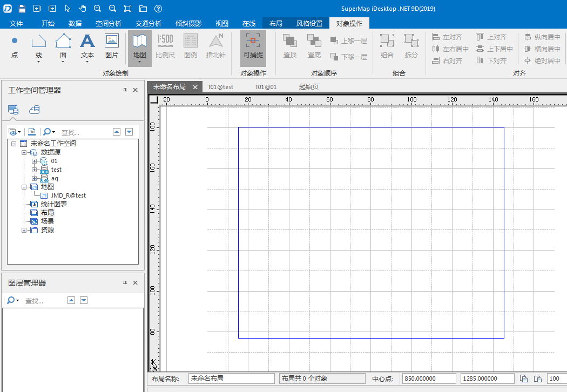Paste center point coordinates icon
This screenshot has height=392, width=567.
(538, 379)
